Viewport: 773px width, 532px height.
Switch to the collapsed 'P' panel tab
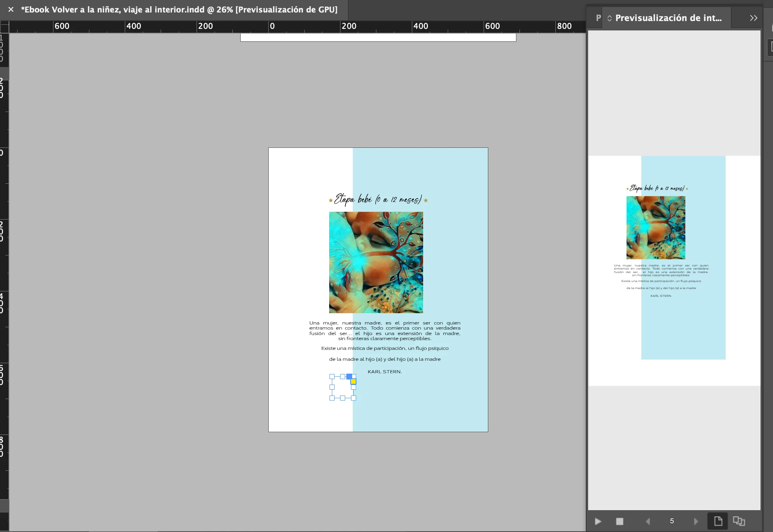pos(598,18)
